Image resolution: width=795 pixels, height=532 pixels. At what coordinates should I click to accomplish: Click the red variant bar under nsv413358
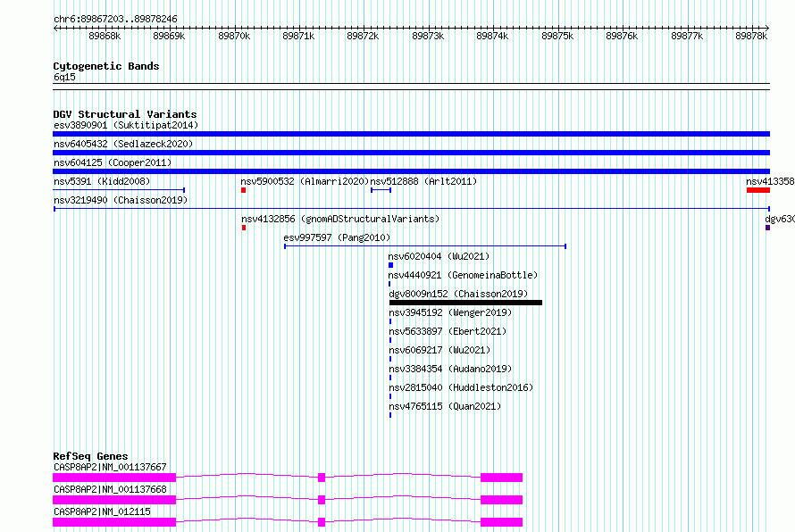point(758,190)
